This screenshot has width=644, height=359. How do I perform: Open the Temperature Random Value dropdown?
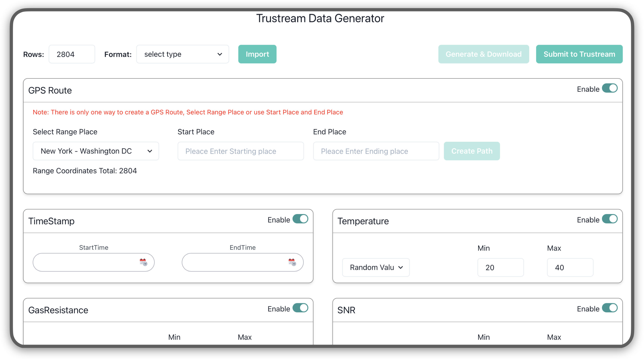coord(376,268)
